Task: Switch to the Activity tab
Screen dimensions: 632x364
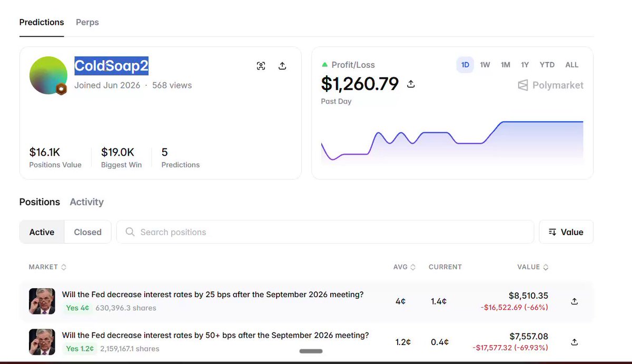Action: [87, 202]
